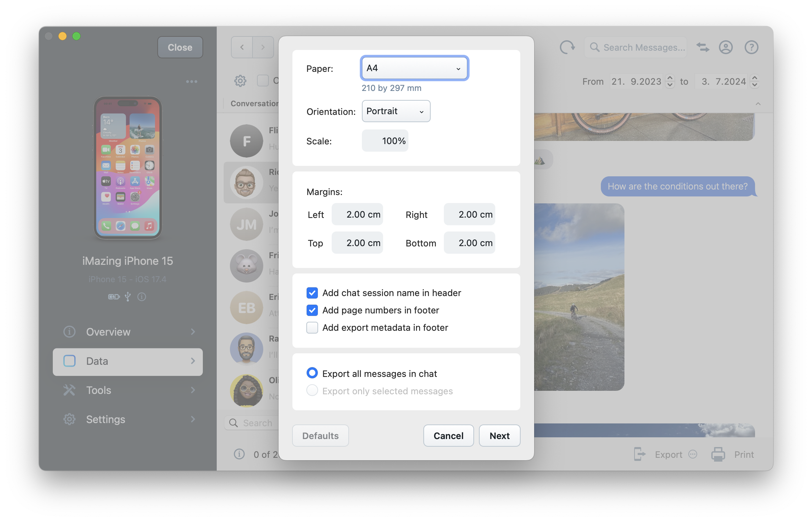
Task: Click the USB connection icon
Action: (x=128, y=297)
